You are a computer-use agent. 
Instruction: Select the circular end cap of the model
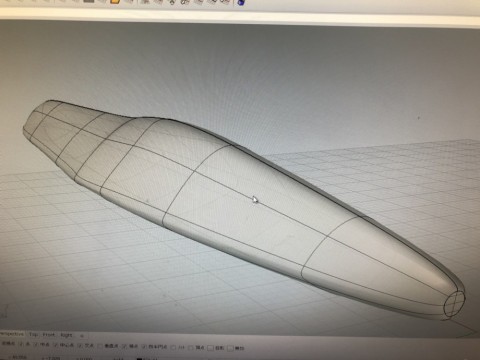coord(455,303)
